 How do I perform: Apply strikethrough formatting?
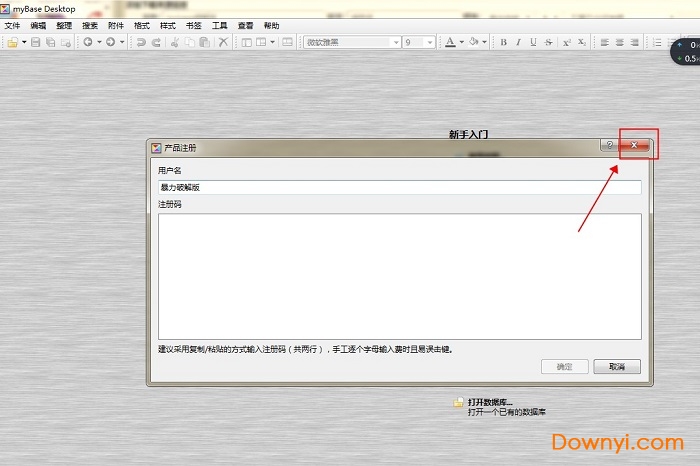coord(548,42)
